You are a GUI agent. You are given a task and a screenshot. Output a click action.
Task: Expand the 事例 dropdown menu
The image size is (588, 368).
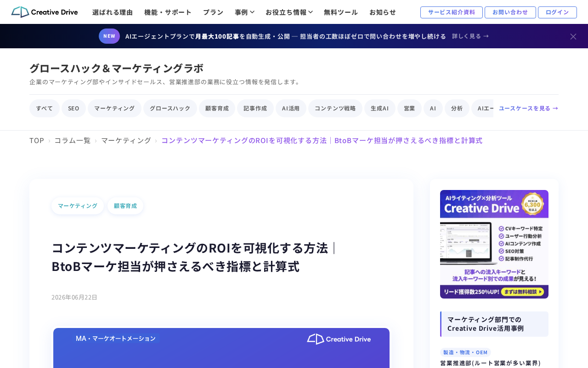point(244,12)
